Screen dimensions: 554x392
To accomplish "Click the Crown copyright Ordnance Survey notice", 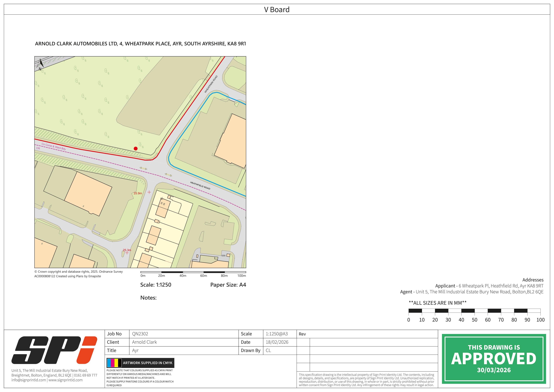I will coord(78,274).
